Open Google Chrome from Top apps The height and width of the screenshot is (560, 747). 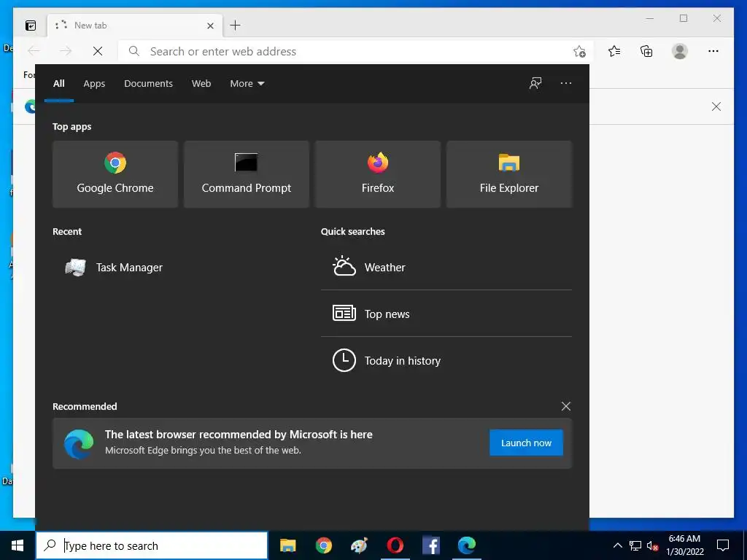pos(115,174)
